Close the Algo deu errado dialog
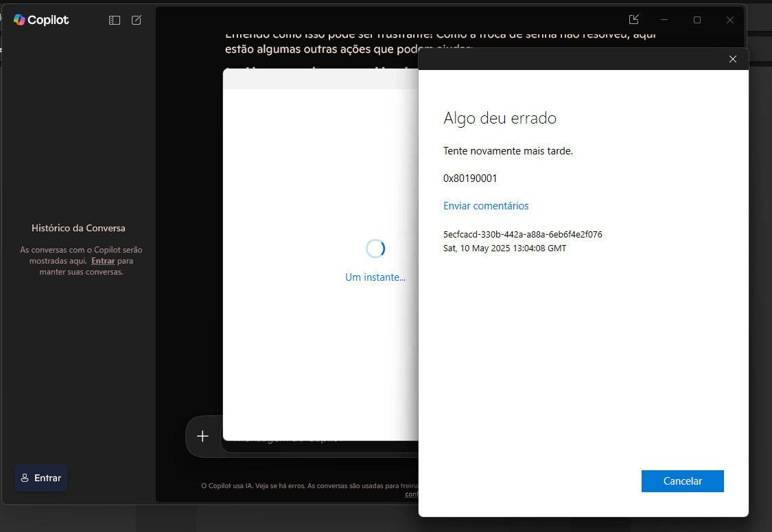The width and height of the screenshot is (772, 532). (733, 59)
